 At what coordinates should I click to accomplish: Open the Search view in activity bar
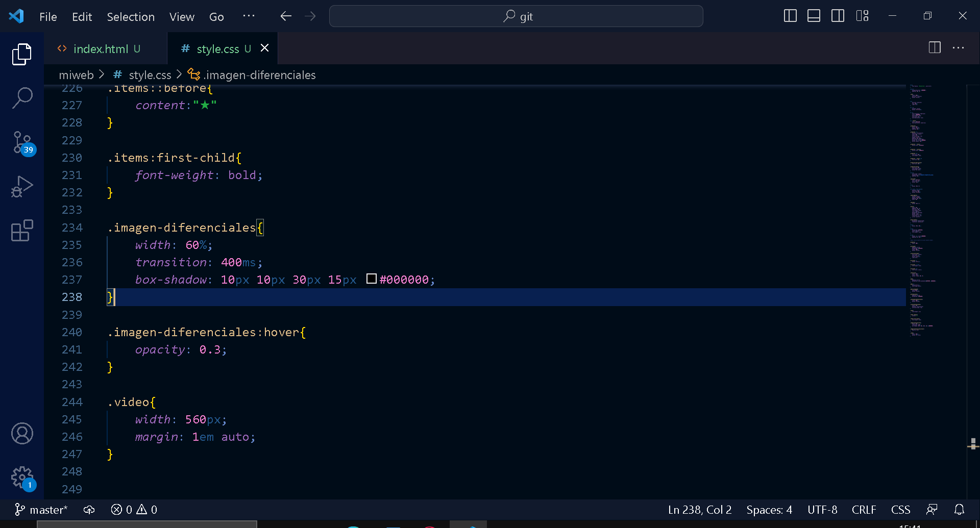click(22, 97)
